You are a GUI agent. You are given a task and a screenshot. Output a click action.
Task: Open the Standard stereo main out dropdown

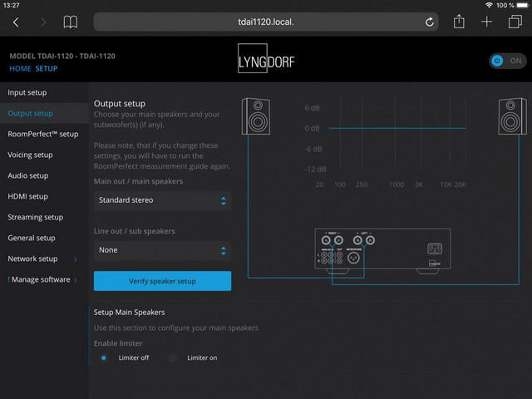[162, 200]
